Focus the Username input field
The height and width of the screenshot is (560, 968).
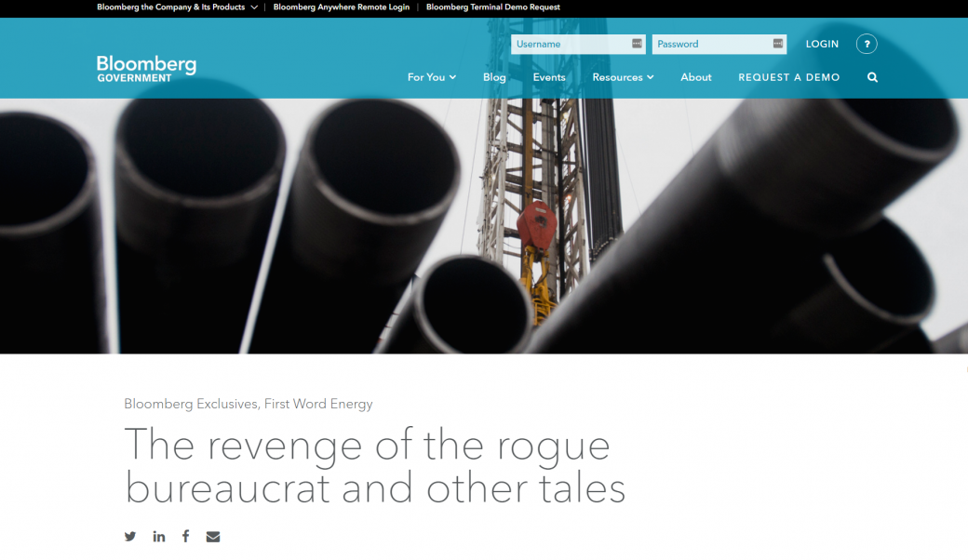(570, 44)
